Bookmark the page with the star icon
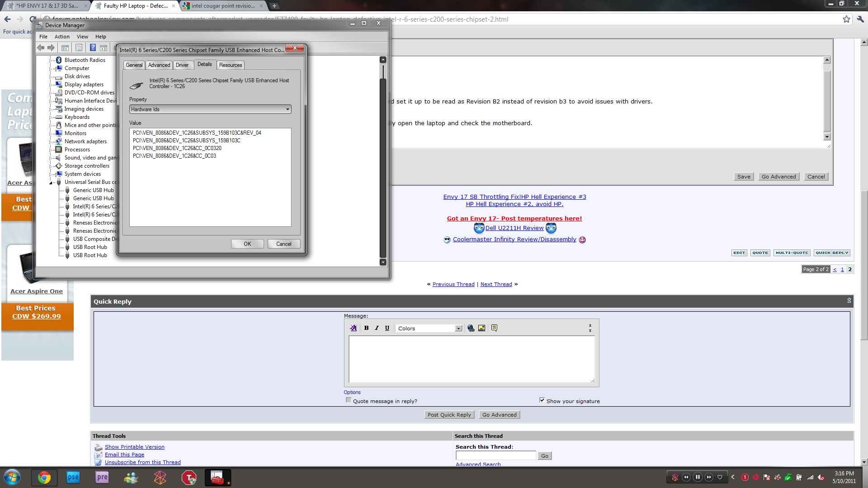Screen dimensions: 868x488 [846, 19]
